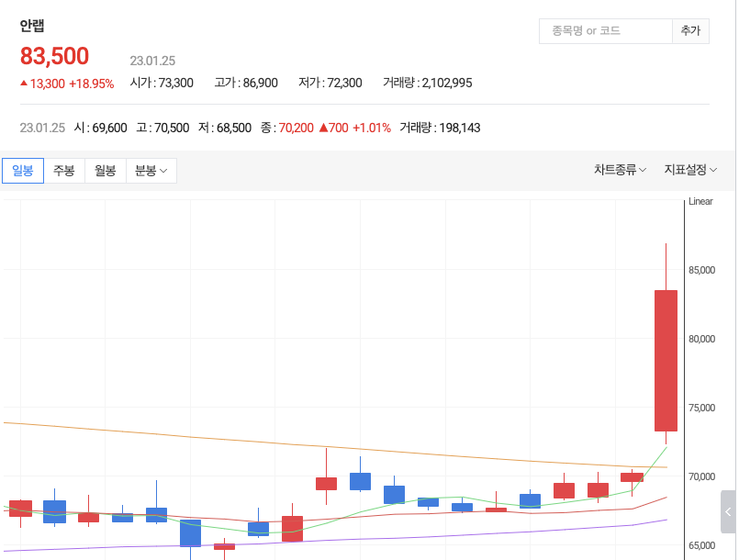Click the 거래량 : 2,102,995 volume
The width and height of the screenshot is (739, 560).
[428, 83]
